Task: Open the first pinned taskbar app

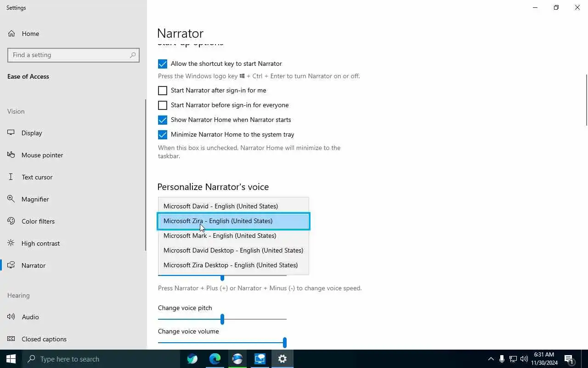Action: coord(192,359)
